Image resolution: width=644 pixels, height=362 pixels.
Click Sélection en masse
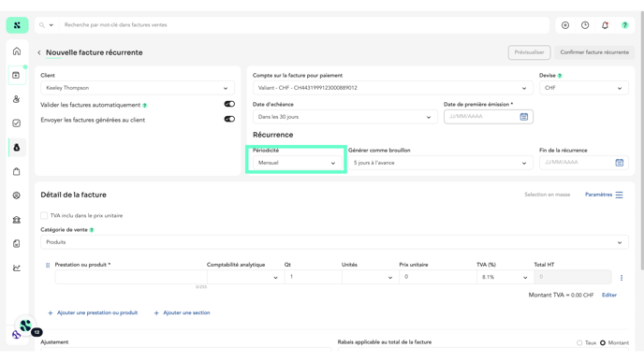547,195
